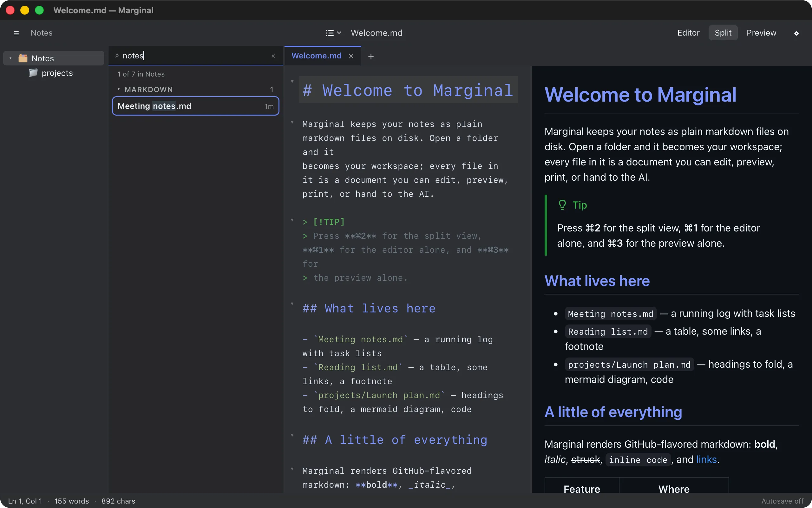The height and width of the screenshot is (508, 812).
Task: Click the window title 'Welcome.md — Marginal'
Action: [103, 10]
